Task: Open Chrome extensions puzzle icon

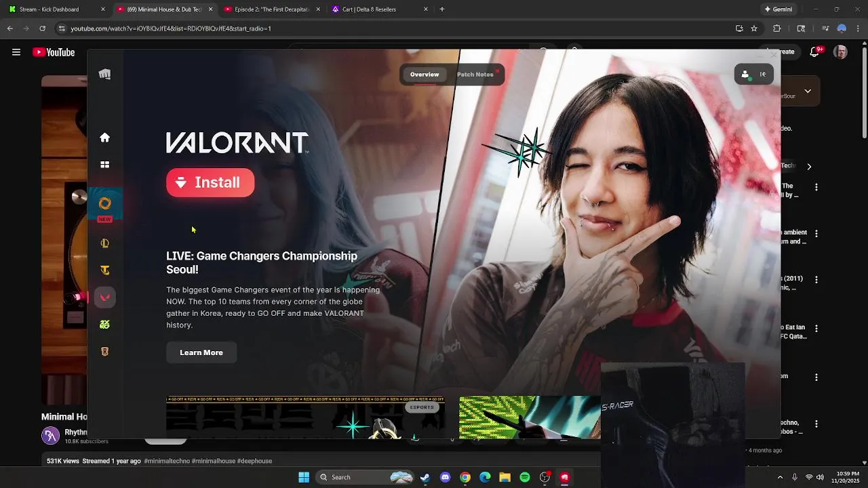Action: coord(777,28)
